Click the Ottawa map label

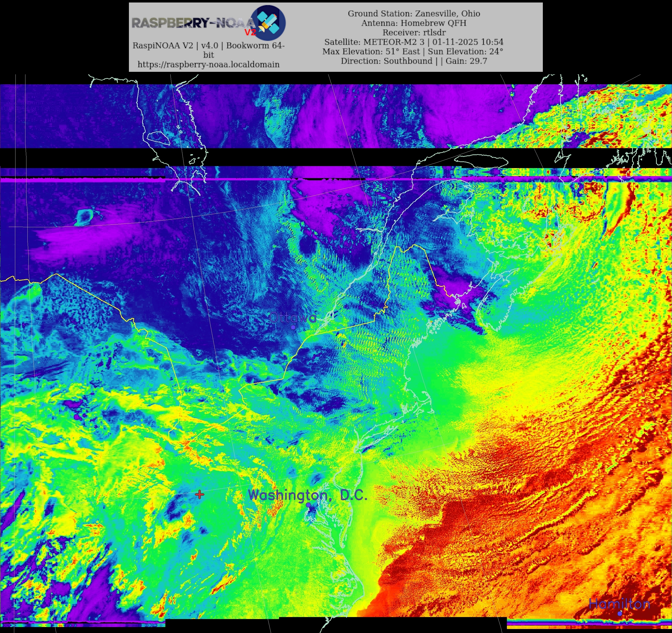[293, 317]
